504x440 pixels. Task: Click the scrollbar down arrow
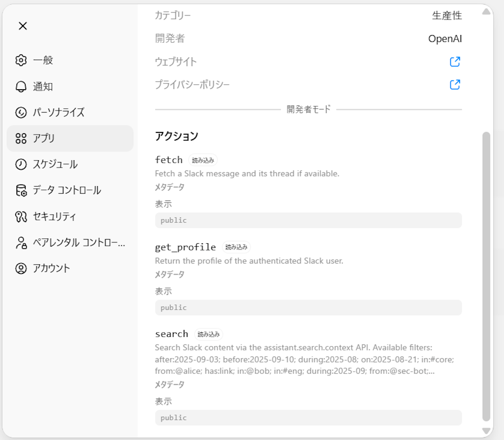pyautogui.click(x=486, y=431)
